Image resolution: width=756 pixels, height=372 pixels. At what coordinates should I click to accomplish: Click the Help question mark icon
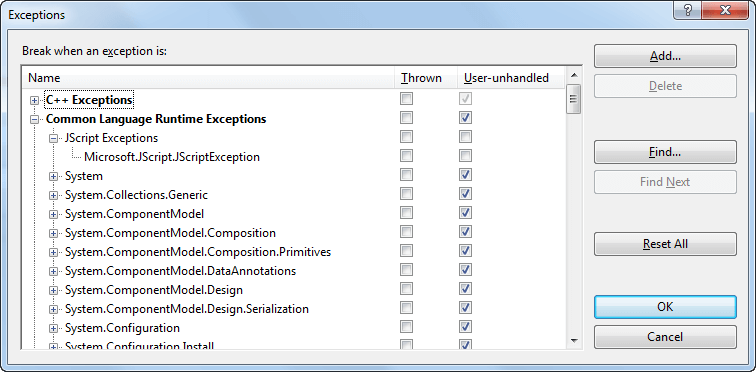click(688, 11)
